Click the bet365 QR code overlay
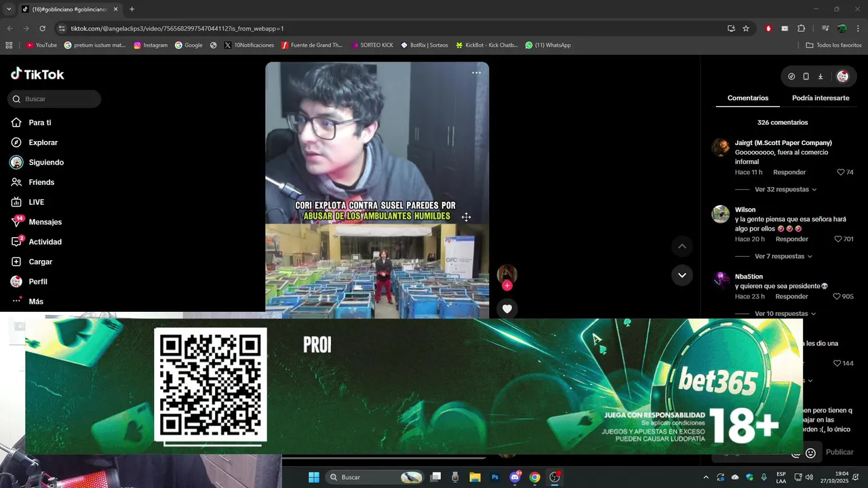 pyautogui.click(x=211, y=385)
